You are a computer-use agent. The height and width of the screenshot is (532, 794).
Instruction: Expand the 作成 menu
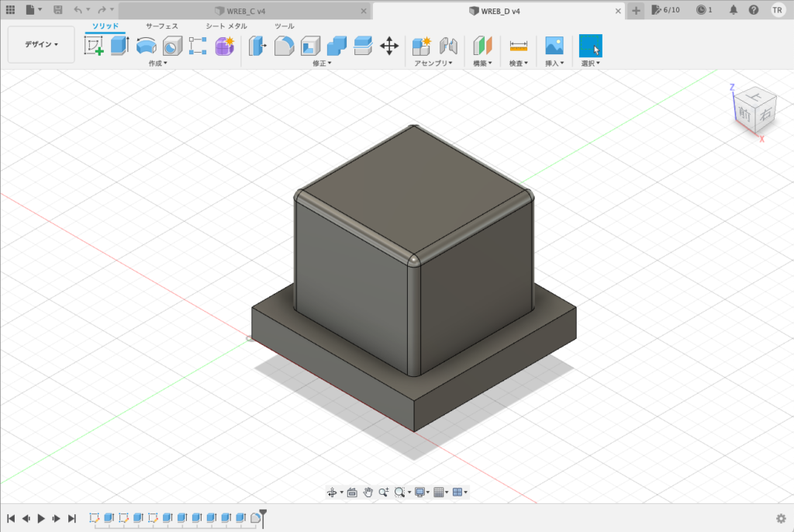[157, 64]
